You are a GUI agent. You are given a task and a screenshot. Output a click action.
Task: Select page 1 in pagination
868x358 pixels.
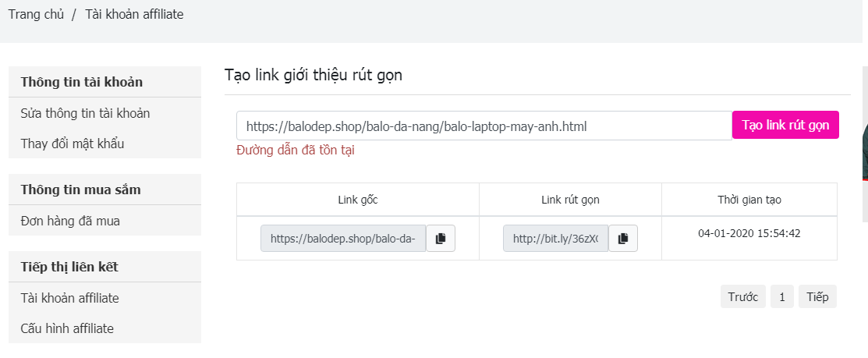pyautogui.click(x=781, y=297)
